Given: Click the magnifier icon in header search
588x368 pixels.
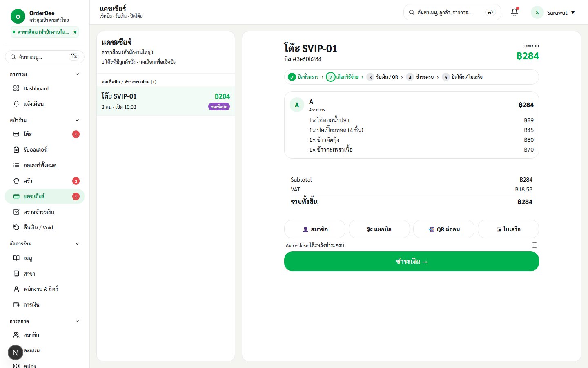Looking at the screenshot, I should click(412, 12).
